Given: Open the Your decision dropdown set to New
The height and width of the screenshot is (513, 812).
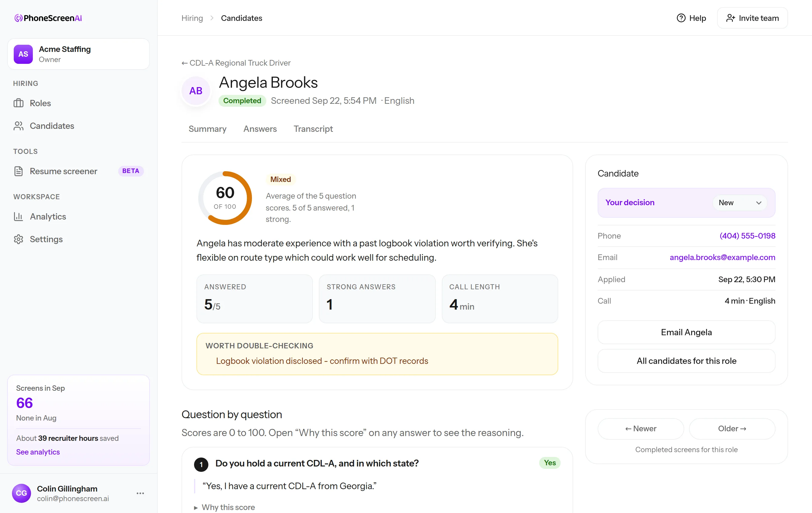Looking at the screenshot, I should coord(740,203).
